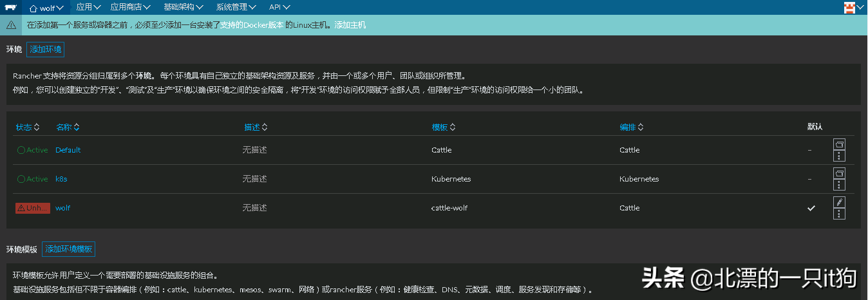This screenshot has height=300, width=868.
Task: Sort environments by 名称 column
Action: 67,127
